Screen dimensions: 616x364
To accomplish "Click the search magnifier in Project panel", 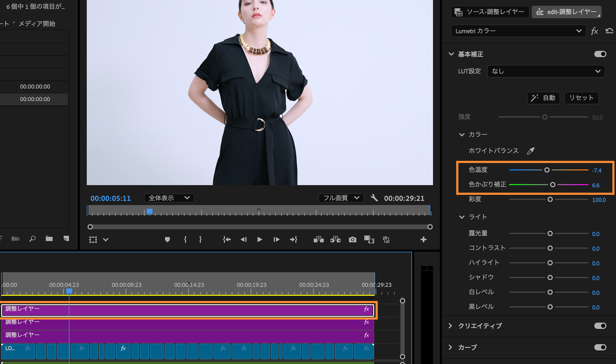I will (33, 239).
